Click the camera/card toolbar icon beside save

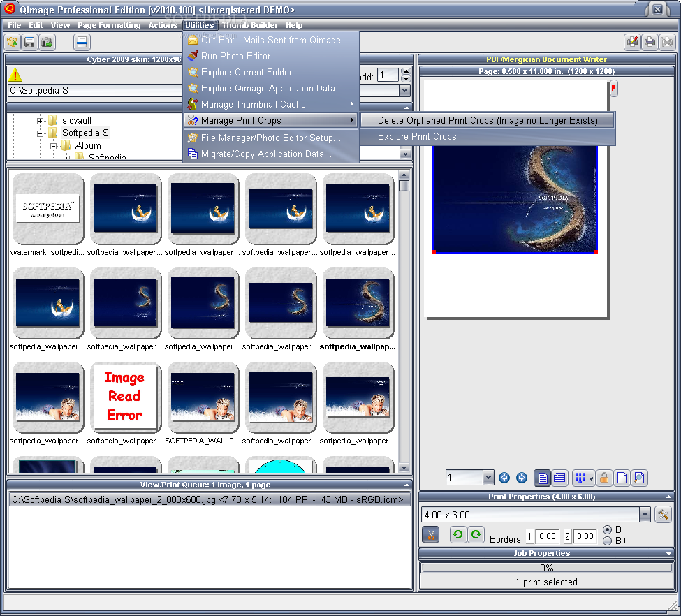click(47, 42)
